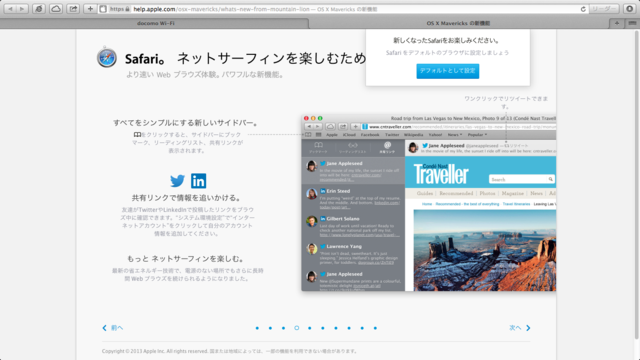
Task: Go back with the toolbar back arrow
Action: (10, 9)
